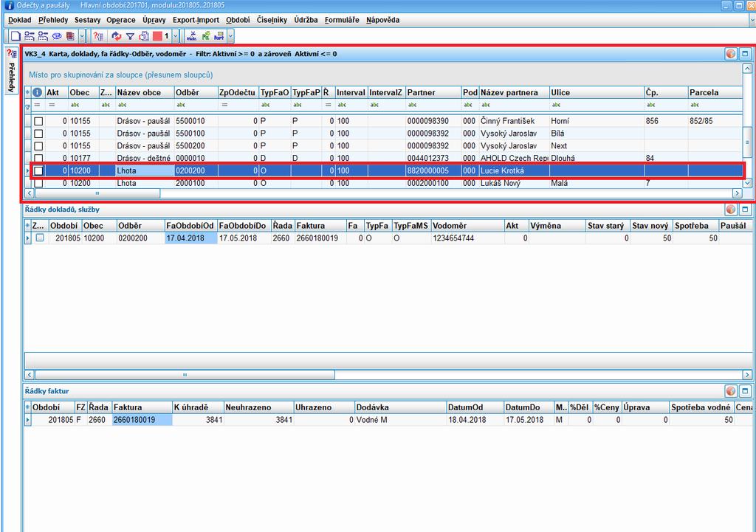756x532 pixels.
Task: Maximize the Řádky faktur panel
Action: click(746, 391)
